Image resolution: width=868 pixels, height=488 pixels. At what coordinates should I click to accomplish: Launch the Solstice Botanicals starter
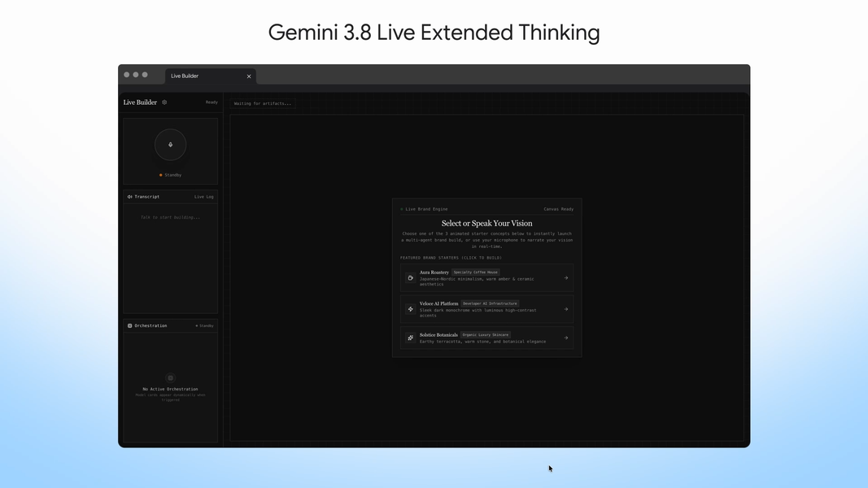tap(486, 338)
